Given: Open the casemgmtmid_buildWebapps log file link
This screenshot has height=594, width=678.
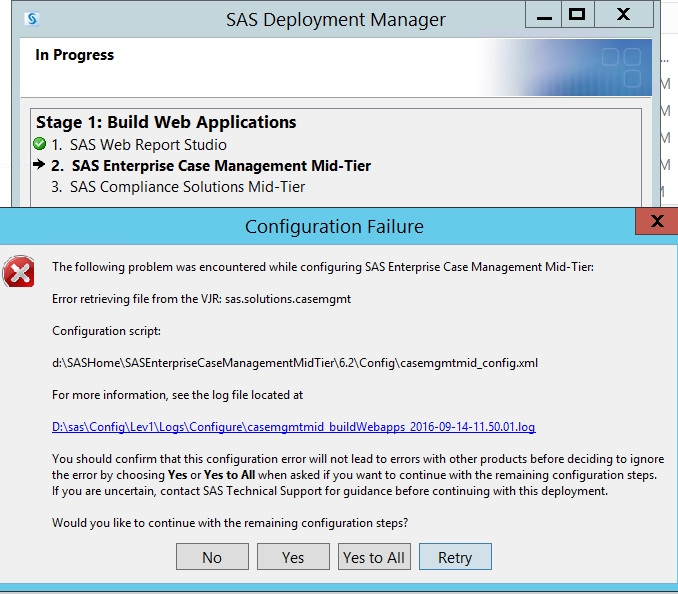Looking at the screenshot, I should (293, 427).
